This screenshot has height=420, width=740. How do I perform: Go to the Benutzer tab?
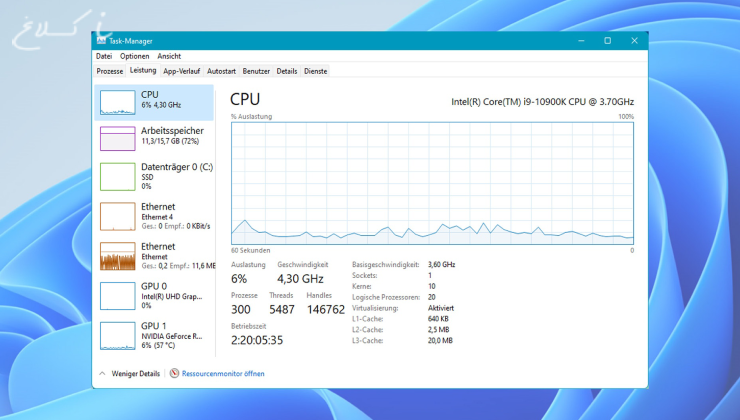tap(256, 71)
